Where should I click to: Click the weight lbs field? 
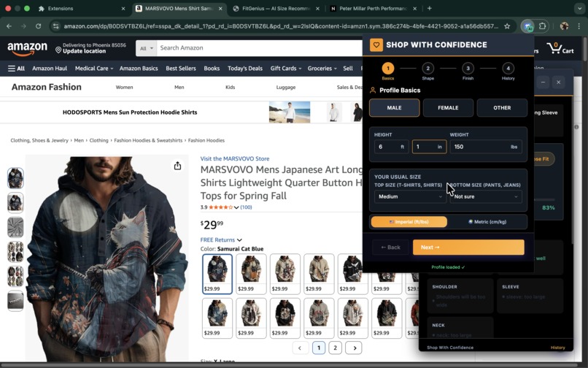tap(486, 147)
